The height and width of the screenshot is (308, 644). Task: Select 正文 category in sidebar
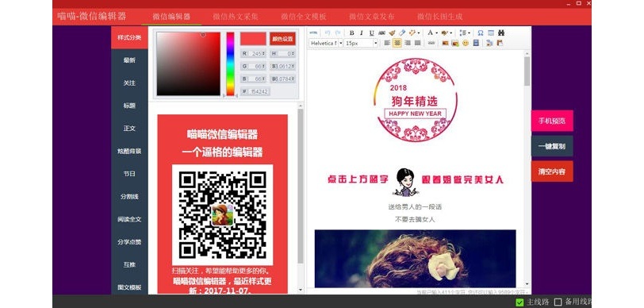click(129, 129)
